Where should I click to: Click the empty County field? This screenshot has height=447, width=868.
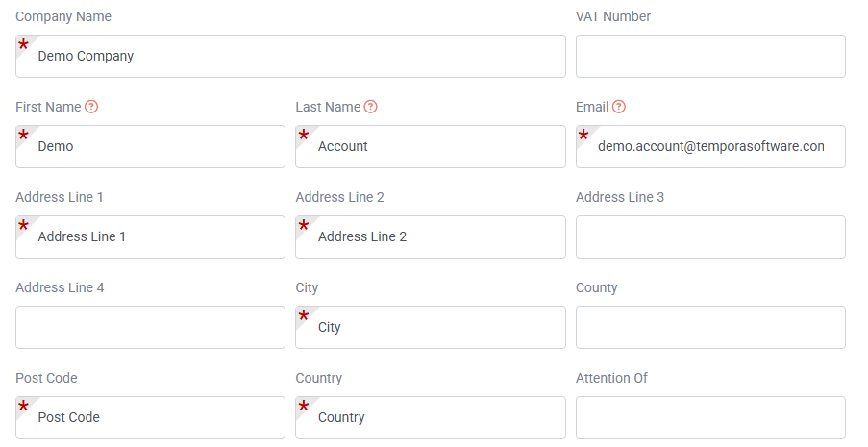(x=710, y=327)
